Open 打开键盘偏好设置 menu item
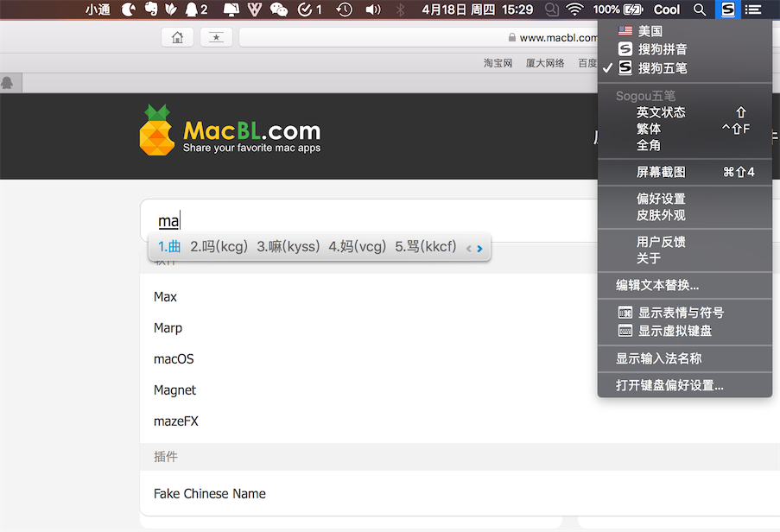Screen dimensions: 780x532 click(685, 385)
